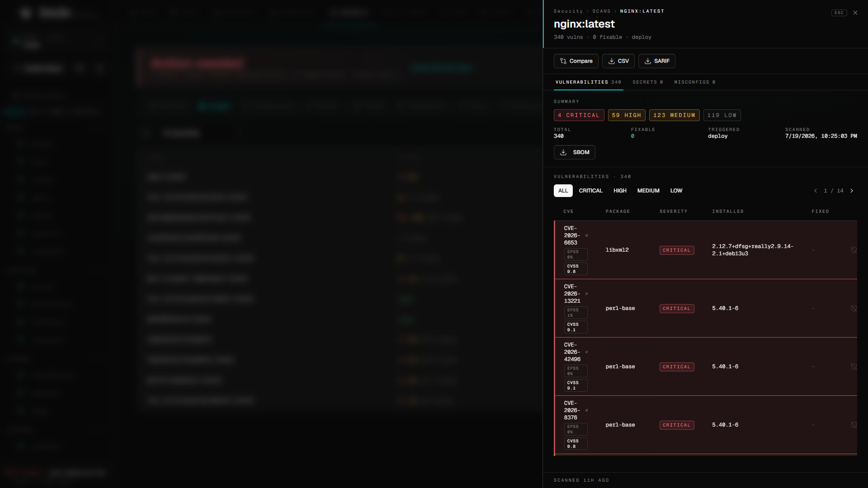Click the CVE column header

click(x=568, y=211)
